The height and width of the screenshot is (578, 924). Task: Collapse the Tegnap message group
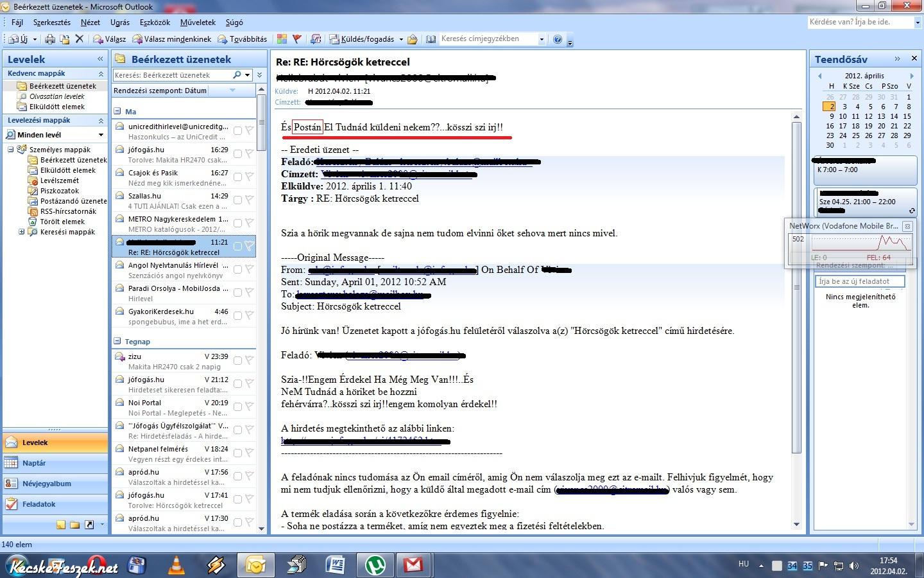point(117,341)
